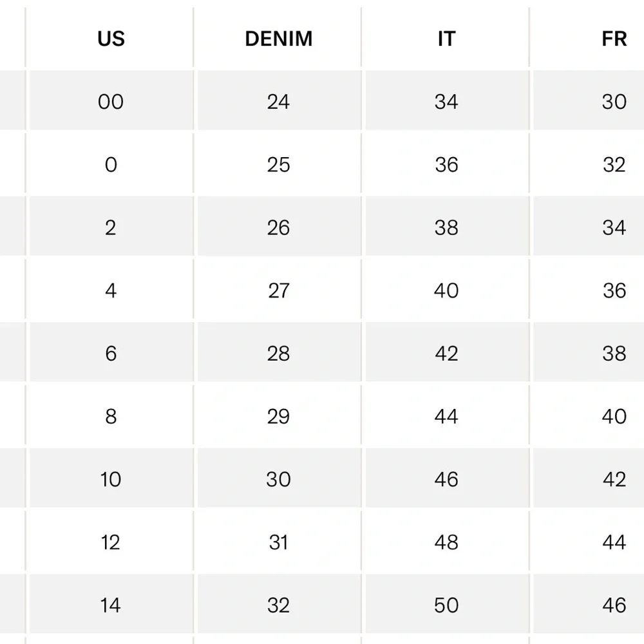Click FR size 46 cell
Image resolution: width=644 pixels, height=644 pixels.
tap(614, 605)
